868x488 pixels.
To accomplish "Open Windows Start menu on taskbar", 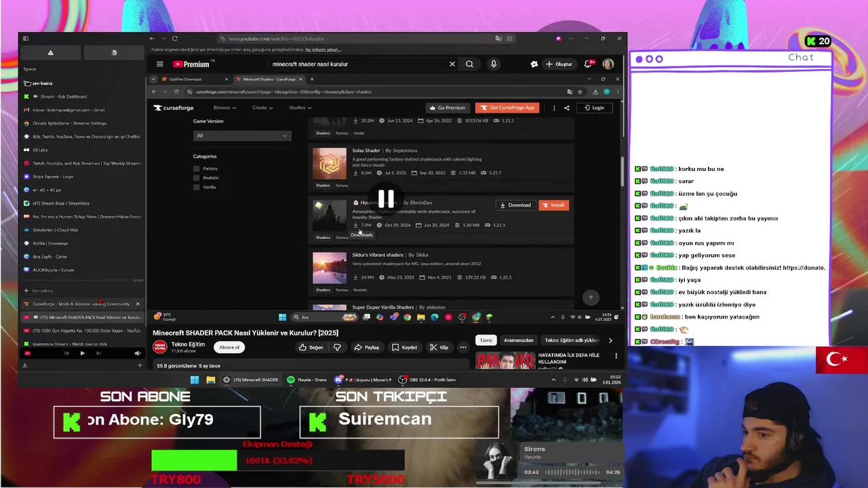I will (x=195, y=380).
